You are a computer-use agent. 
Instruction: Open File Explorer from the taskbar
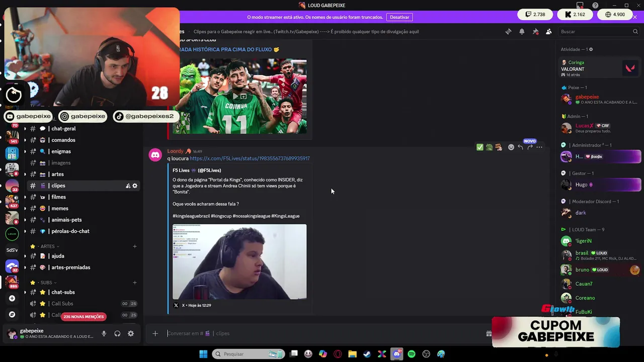click(352, 354)
